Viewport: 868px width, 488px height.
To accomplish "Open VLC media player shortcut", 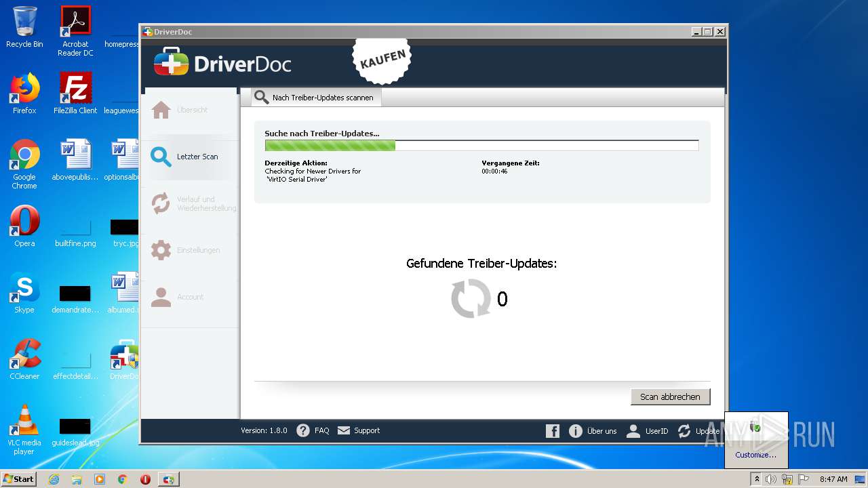I will [24, 430].
